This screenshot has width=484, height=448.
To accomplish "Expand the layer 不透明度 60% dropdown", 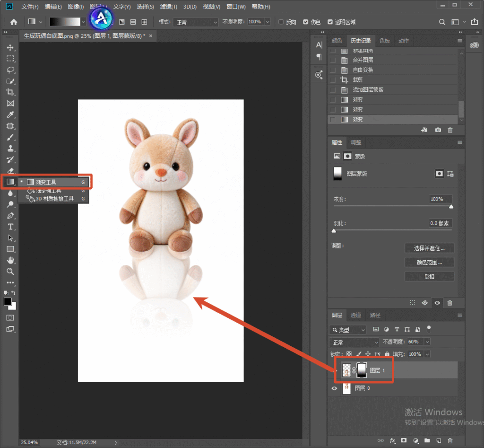I will (427, 342).
